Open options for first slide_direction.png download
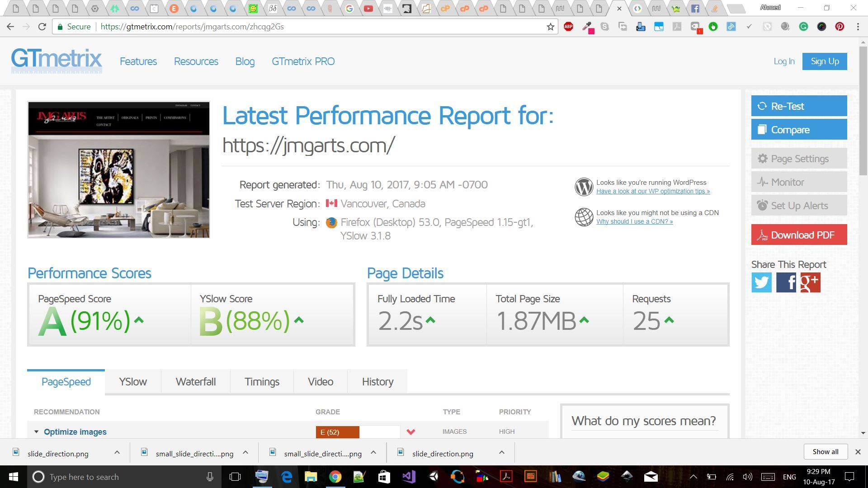The height and width of the screenshot is (488, 868). pyautogui.click(x=117, y=452)
